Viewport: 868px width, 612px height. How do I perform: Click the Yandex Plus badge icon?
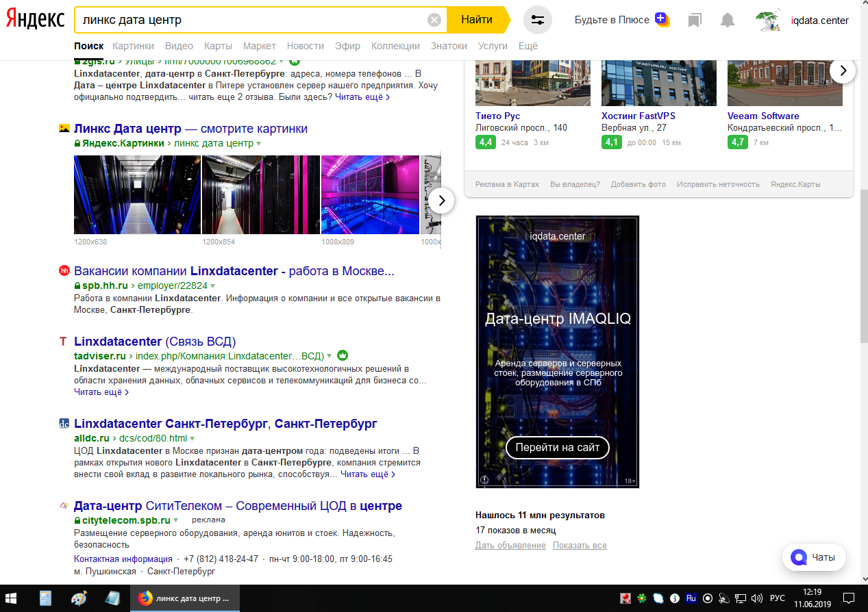[x=661, y=19]
